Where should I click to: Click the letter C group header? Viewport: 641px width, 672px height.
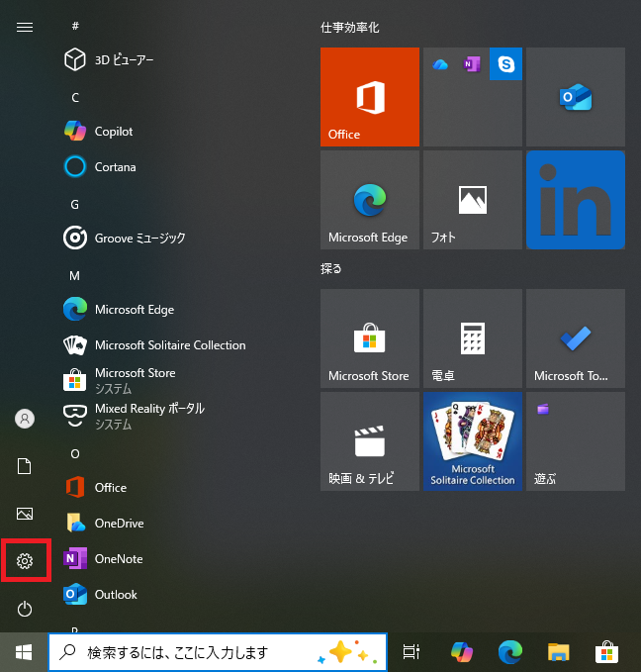pos(75,97)
